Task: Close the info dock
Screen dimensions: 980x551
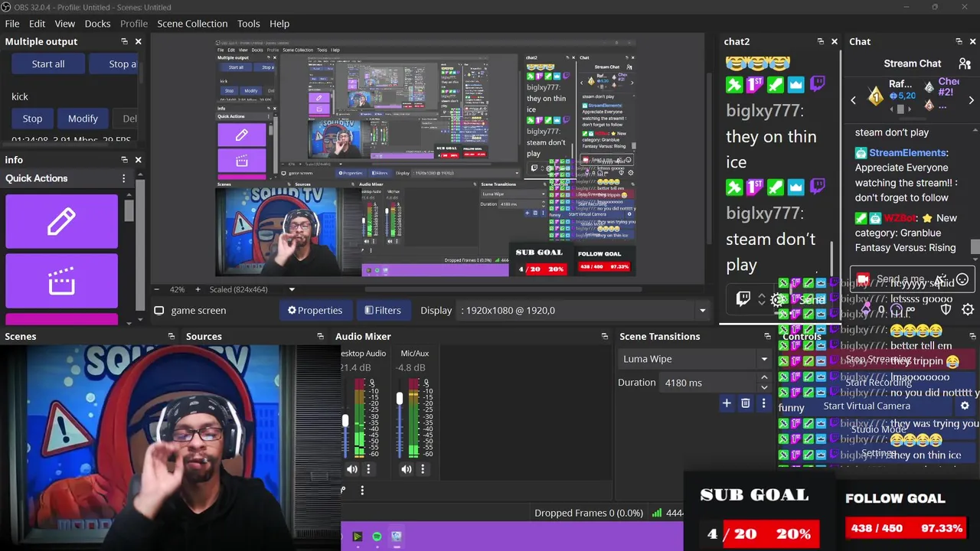Action: click(x=138, y=159)
